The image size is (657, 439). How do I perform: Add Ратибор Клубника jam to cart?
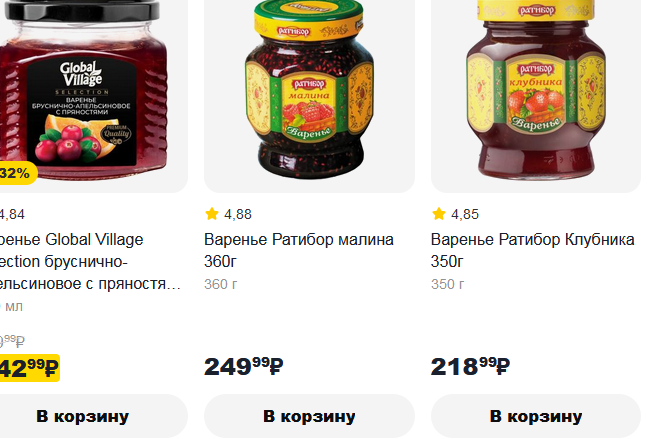tap(536, 416)
